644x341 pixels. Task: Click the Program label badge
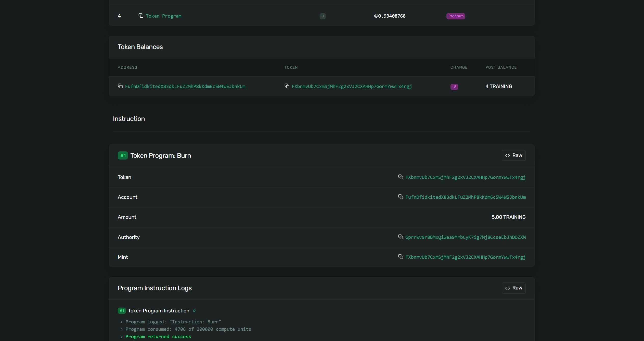tap(455, 16)
